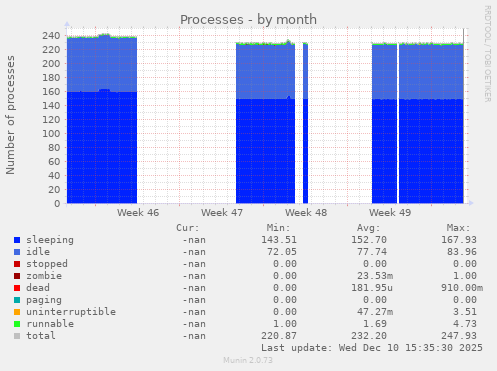Click idle maximum value 83.96
This screenshot has width=497, height=371.
tap(462, 252)
